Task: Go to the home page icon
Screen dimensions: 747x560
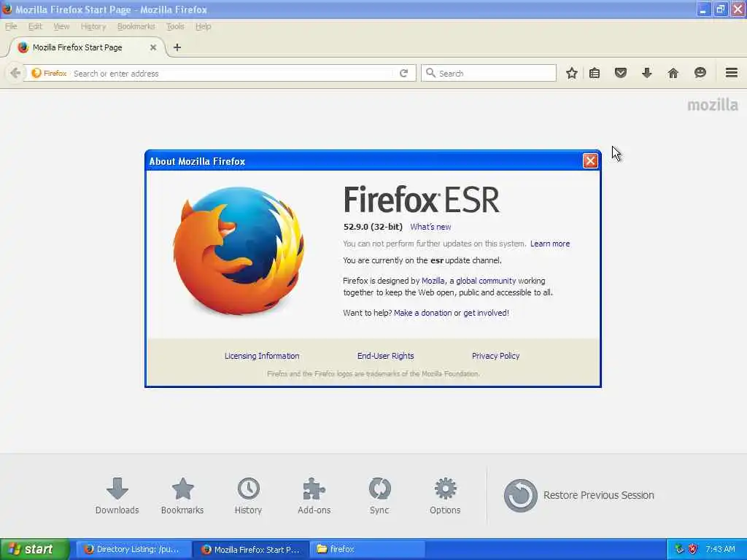Action: [673, 73]
